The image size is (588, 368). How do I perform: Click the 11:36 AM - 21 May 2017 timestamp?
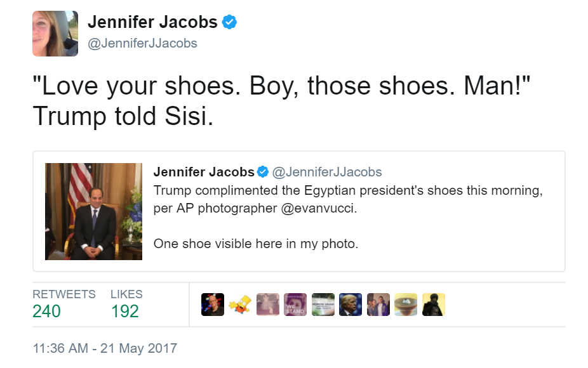(105, 348)
